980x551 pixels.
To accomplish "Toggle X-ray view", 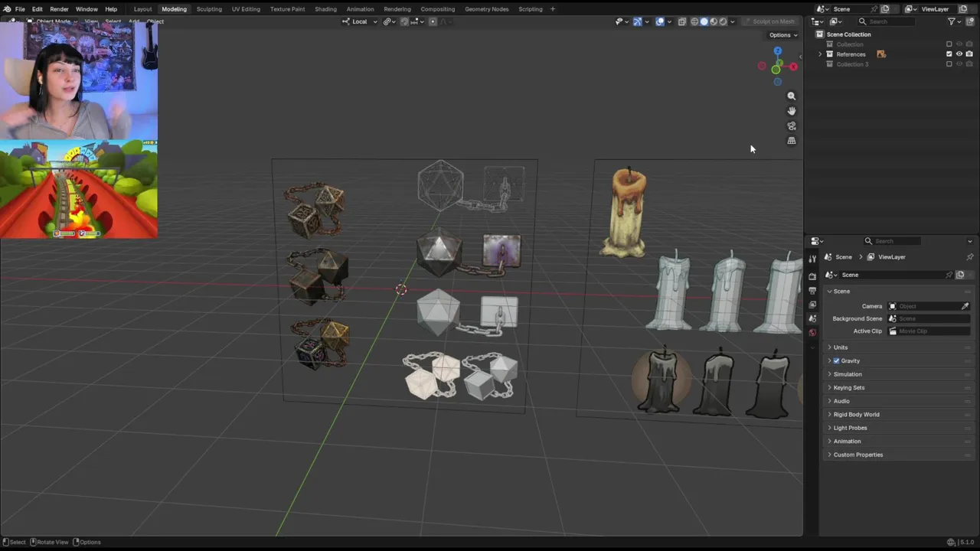I will [x=682, y=21].
